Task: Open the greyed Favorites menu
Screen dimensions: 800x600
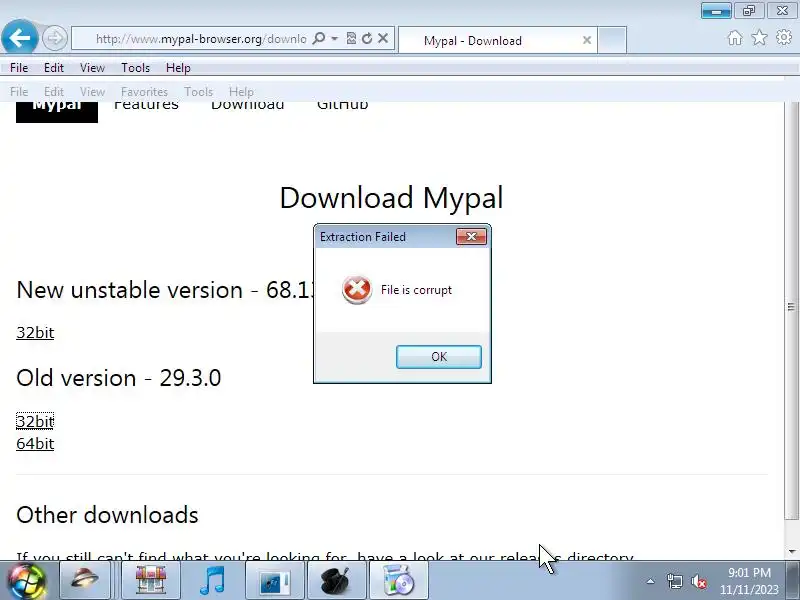Action: (x=144, y=91)
